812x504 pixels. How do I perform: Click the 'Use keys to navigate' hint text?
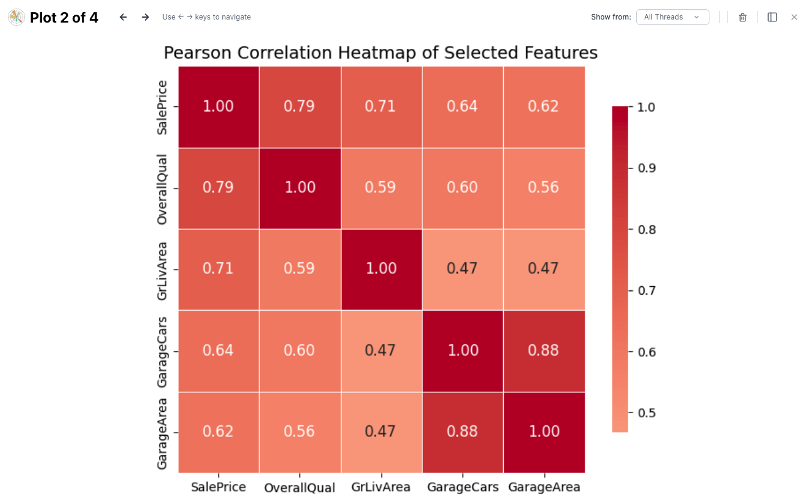pos(206,17)
